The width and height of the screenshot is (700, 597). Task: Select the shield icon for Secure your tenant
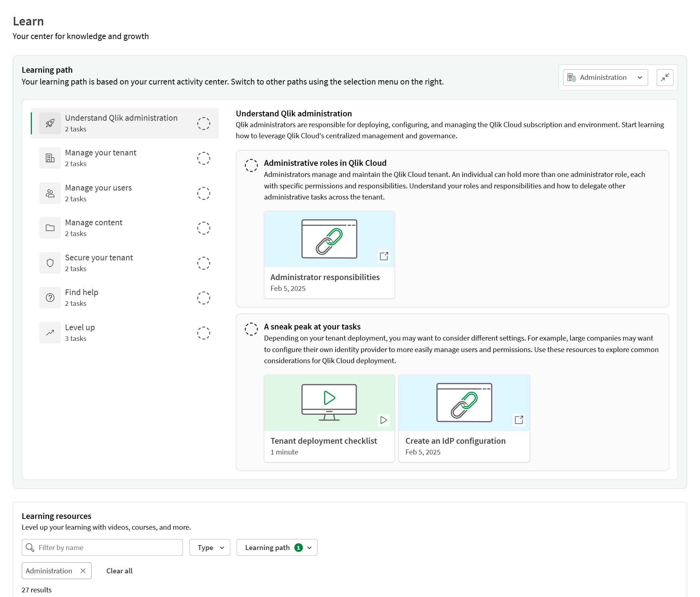50,263
